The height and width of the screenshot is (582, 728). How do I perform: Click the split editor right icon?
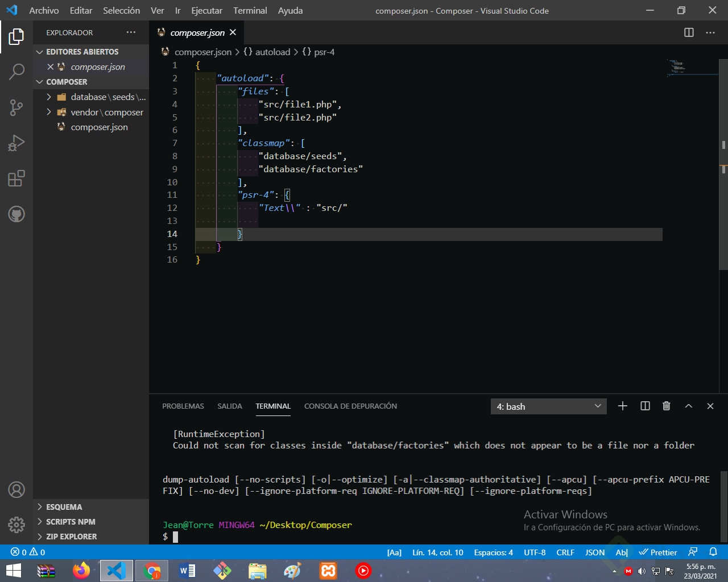pos(689,32)
